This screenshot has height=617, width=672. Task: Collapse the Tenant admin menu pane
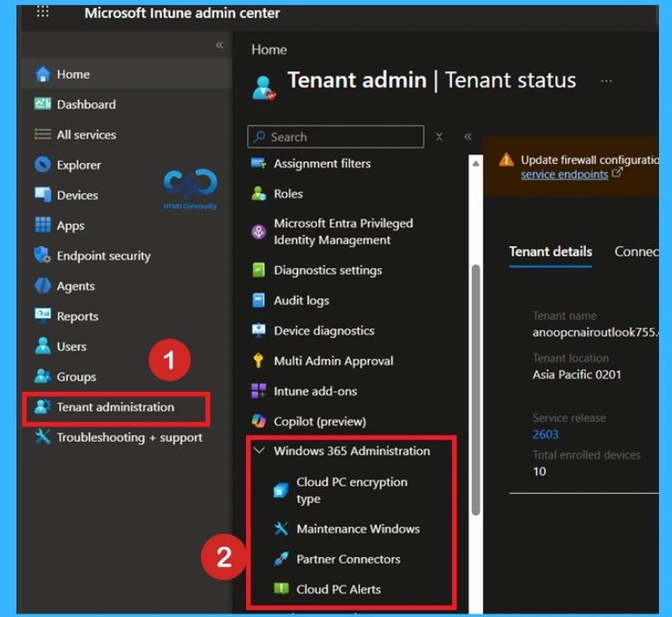tap(468, 137)
